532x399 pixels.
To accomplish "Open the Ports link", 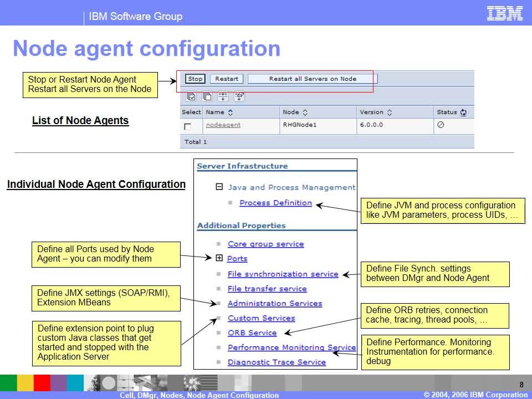I will click(x=237, y=259).
